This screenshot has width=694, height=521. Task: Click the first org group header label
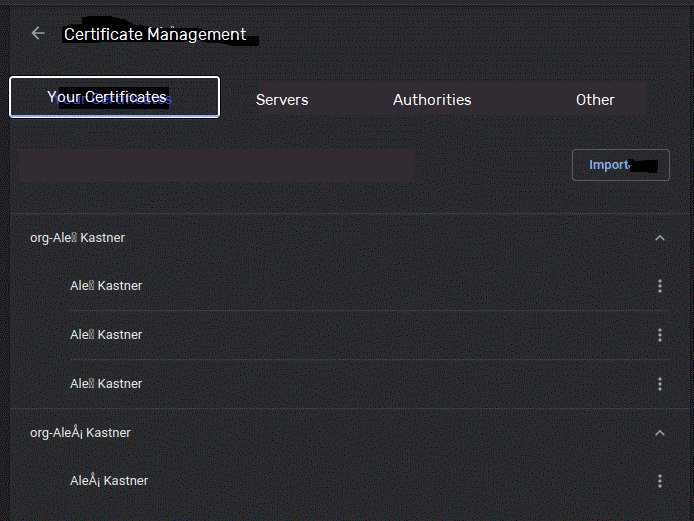[x=78, y=238]
